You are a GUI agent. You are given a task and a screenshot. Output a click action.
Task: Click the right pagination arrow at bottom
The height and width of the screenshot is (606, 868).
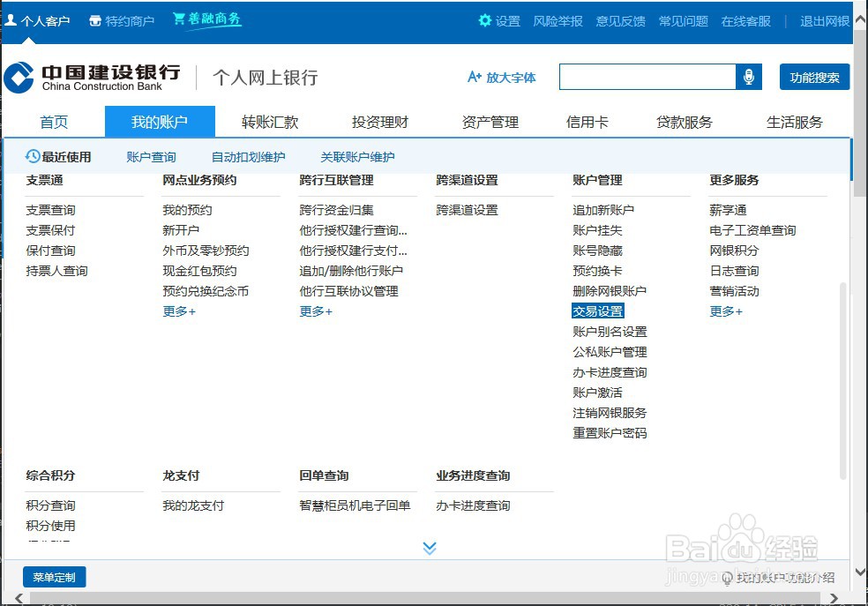click(x=833, y=597)
